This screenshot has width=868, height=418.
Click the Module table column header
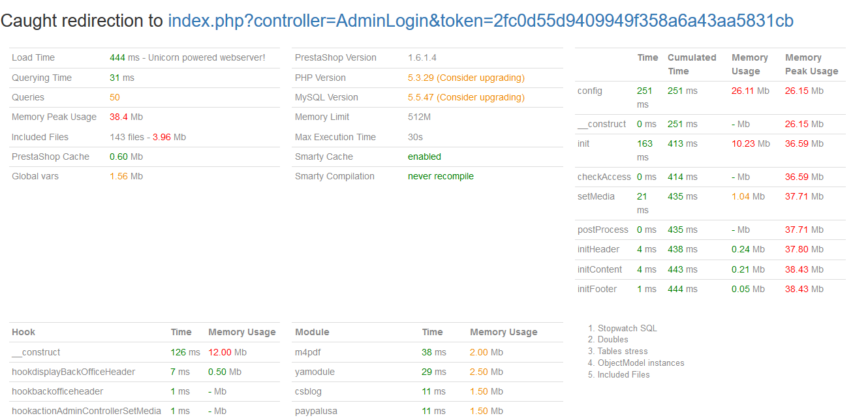coord(312,332)
